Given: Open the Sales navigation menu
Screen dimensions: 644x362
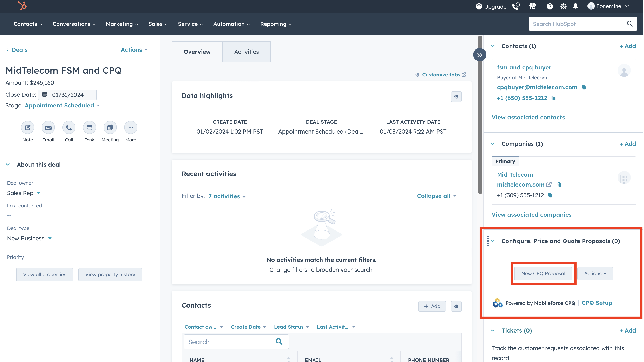Looking at the screenshot, I should tap(158, 24).
